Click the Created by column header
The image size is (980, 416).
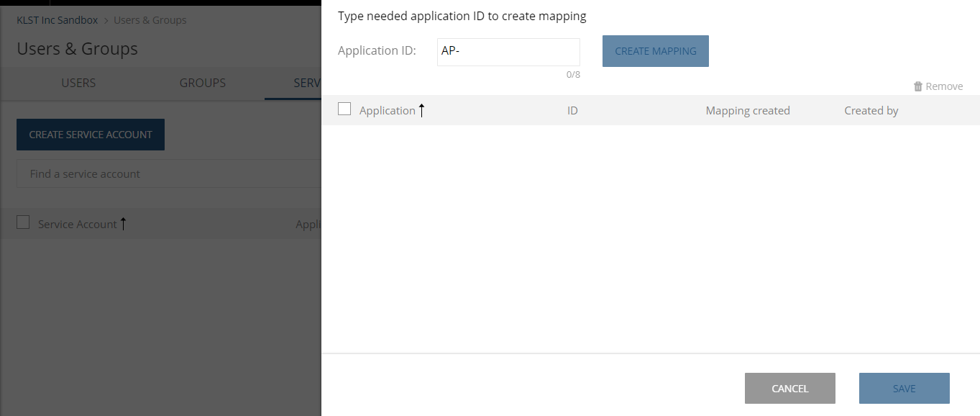(871, 110)
